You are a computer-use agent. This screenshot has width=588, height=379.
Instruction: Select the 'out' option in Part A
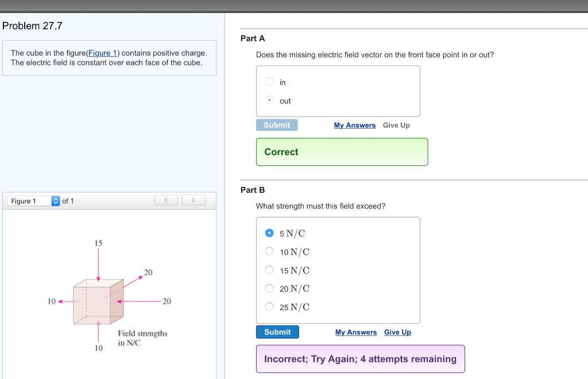(x=269, y=100)
